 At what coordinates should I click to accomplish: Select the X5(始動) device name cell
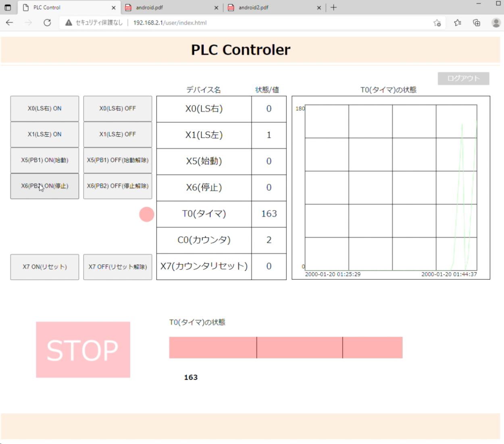[x=204, y=161]
